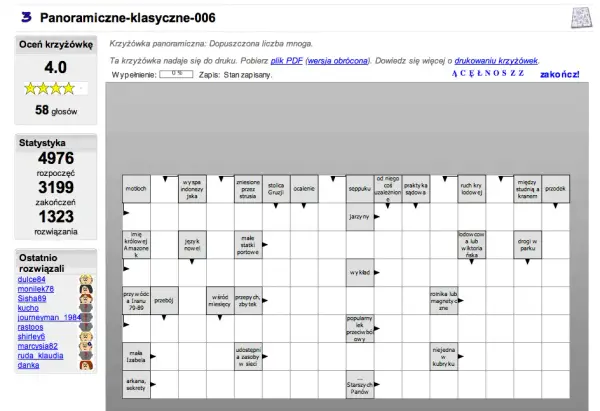Open drukowaniu krzyżówek help link

click(x=496, y=60)
